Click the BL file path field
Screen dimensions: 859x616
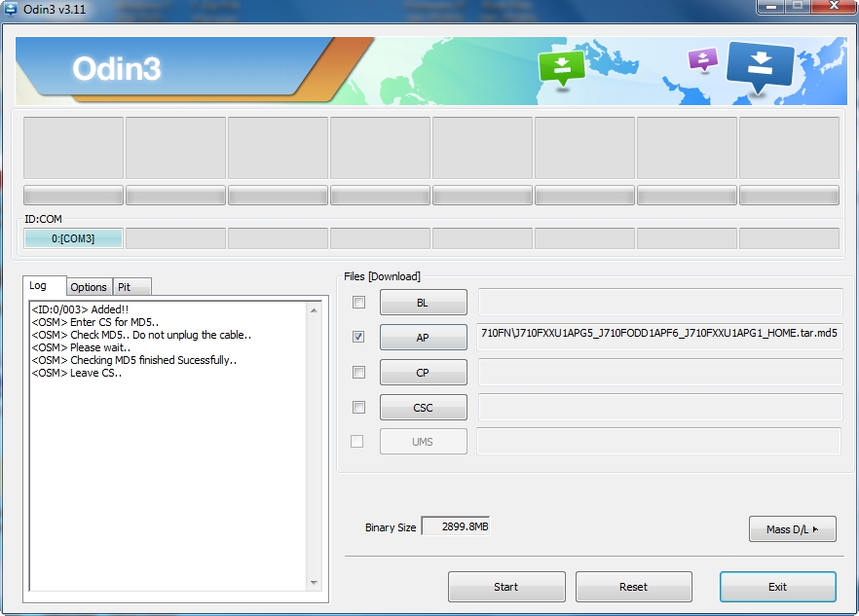pyautogui.click(x=659, y=302)
